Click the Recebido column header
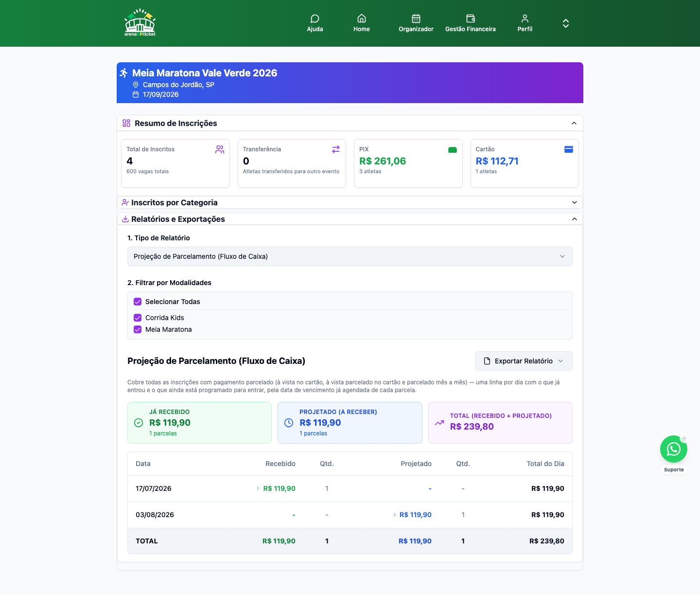The height and width of the screenshot is (594, 700). [x=280, y=464]
